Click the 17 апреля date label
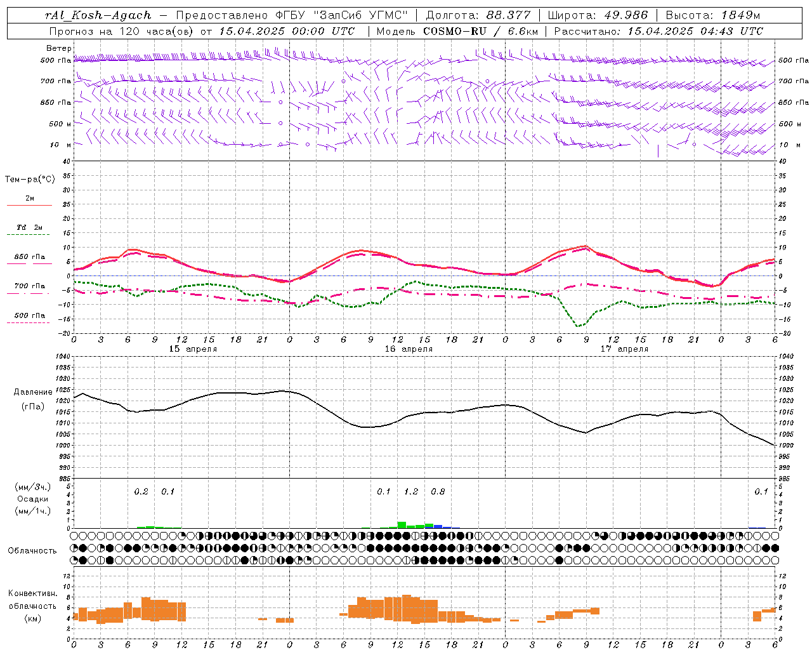 pyautogui.click(x=624, y=349)
